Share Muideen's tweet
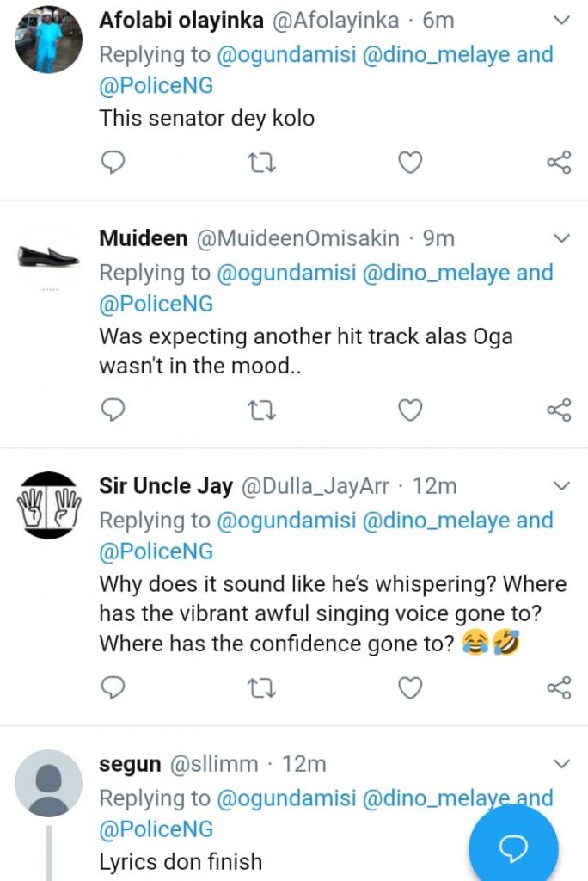 [560, 410]
